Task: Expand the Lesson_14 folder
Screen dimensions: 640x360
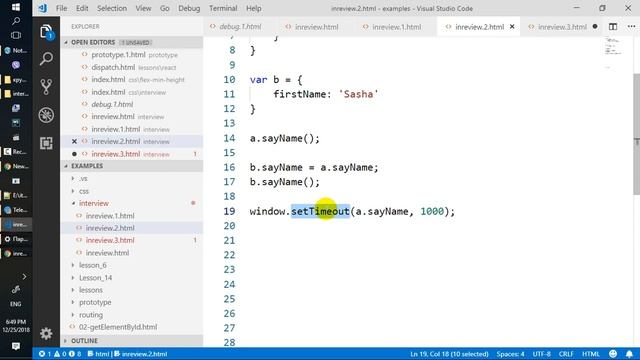Action: click(x=95, y=278)
